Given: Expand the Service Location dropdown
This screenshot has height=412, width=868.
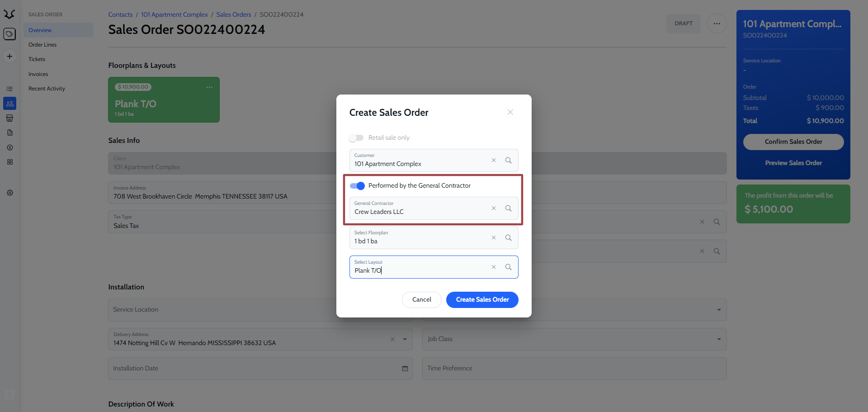Looking at the screenshot, I should point(719,310).
